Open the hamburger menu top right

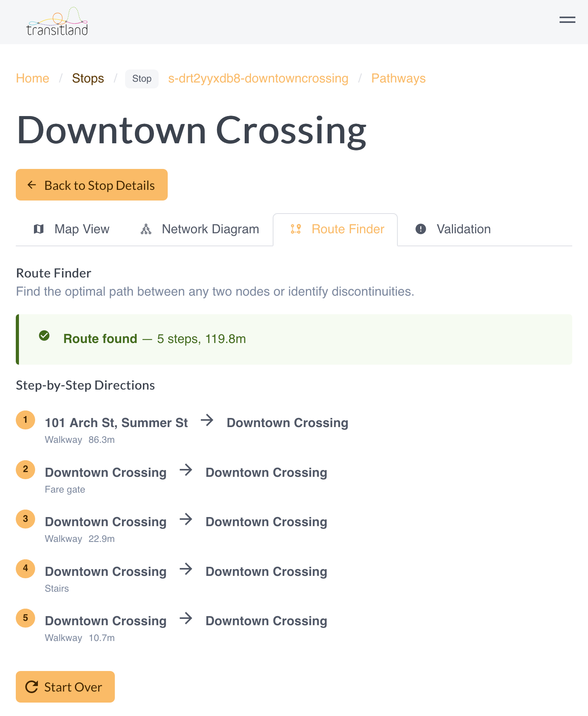pyautogui.click(x=567, y=19)
